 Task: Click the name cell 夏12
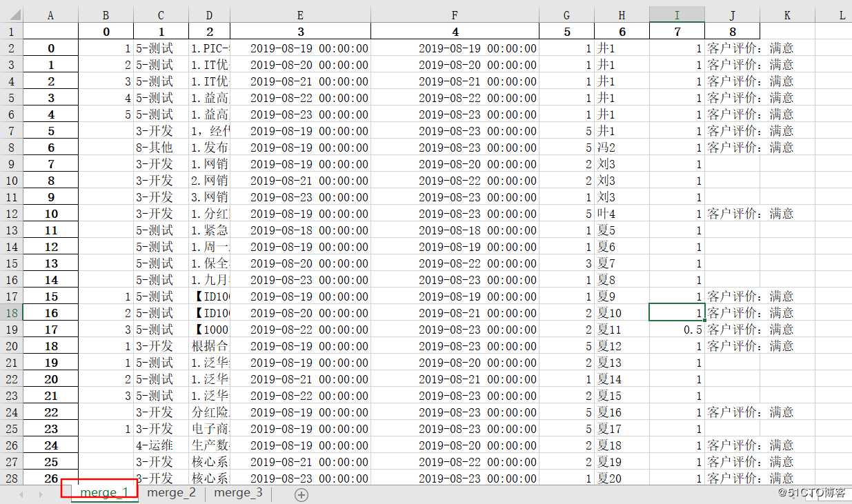622,346
